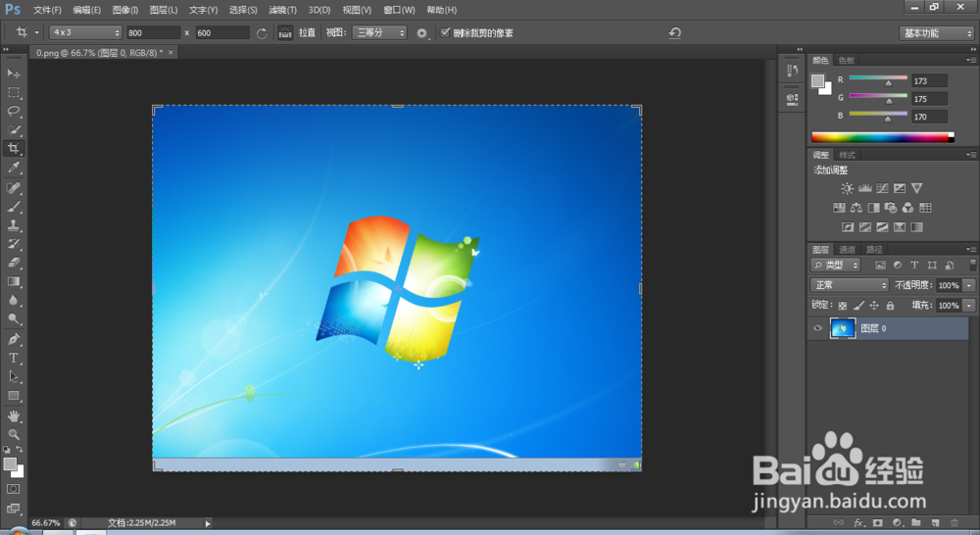This screenshot has height=535, width=980.
Task: Toggle type layer filter icon
Action: pyautogui.click(x=914, y=265)
